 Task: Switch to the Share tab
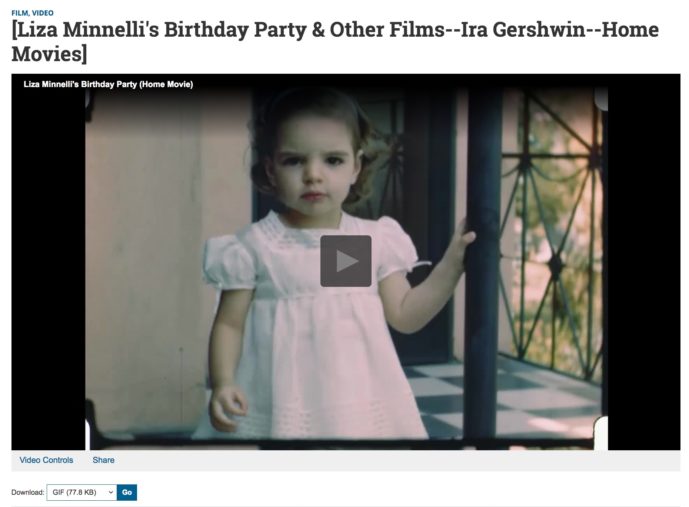coord(103,460)
